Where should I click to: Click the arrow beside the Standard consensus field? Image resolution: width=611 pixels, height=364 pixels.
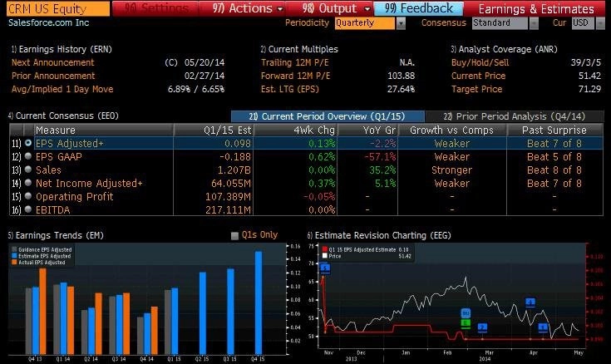click(x=534, y=23)
